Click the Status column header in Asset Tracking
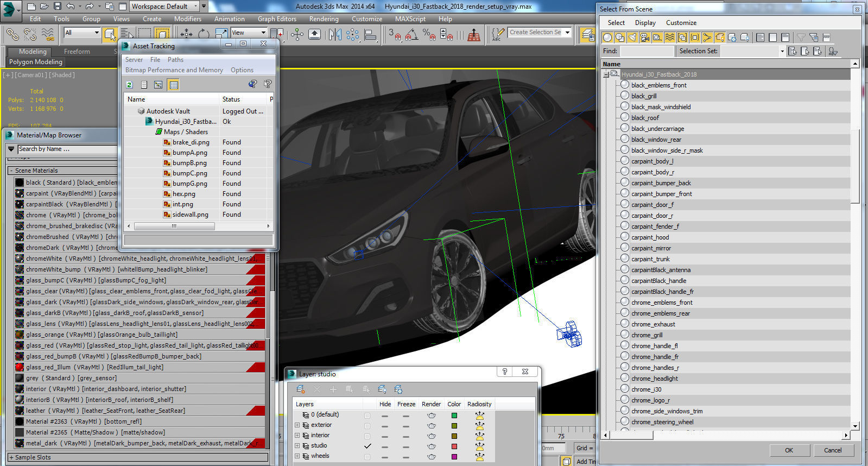Viewport: 868px width, 466px height. (x=243, y=99)
